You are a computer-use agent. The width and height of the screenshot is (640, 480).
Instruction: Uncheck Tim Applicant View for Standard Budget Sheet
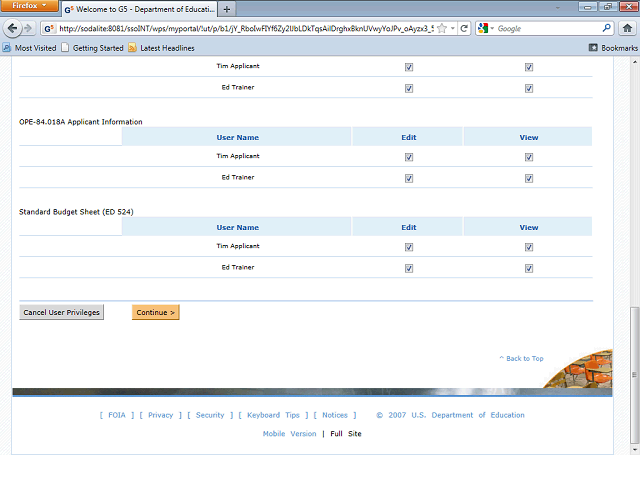coord(529,247)
